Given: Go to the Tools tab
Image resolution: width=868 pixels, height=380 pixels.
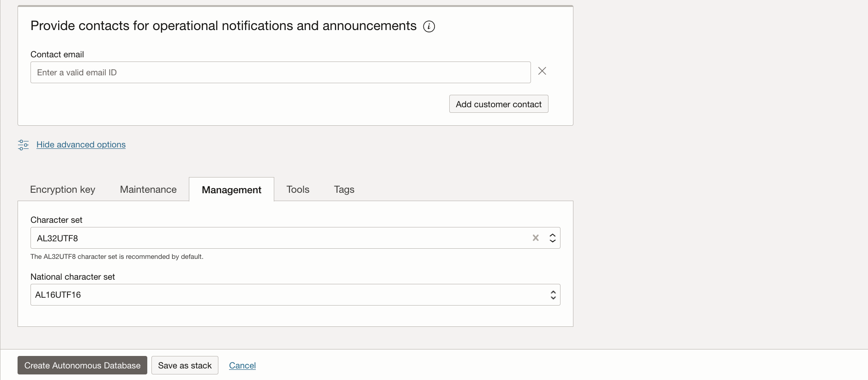Looking at the screenshot, I should 298,190.
